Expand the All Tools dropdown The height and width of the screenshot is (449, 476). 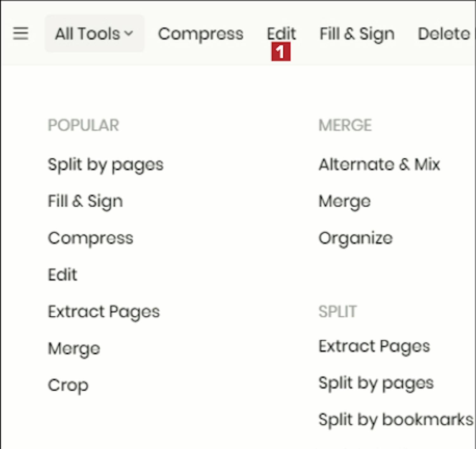click(x=94, y=34)
